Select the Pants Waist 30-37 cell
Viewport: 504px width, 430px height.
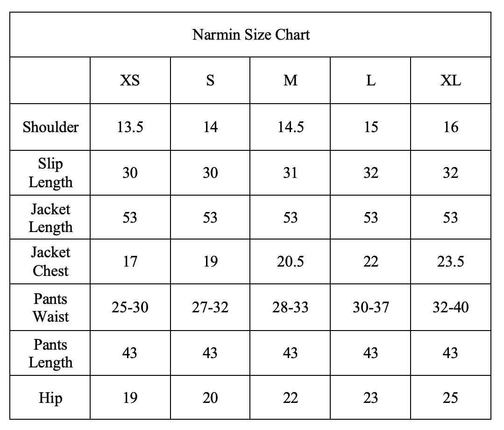click(x=370, y=308)
